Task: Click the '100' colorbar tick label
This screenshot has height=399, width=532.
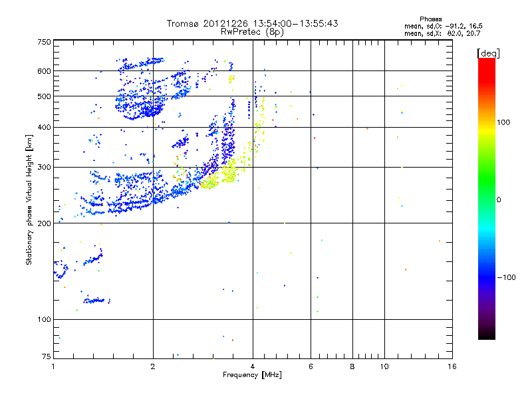Action: point(503,122)
